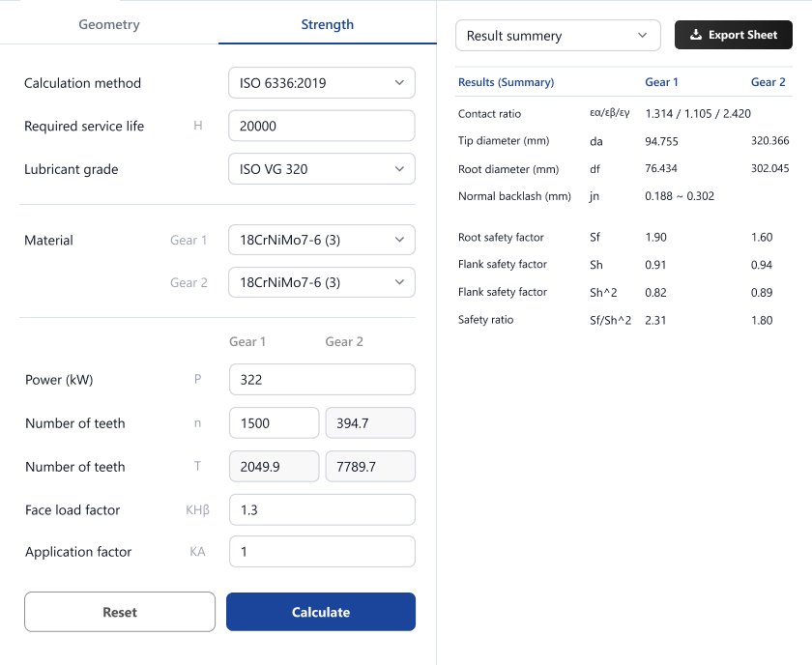Click the Required service life field
This screenshot has height=665, width=812.
click(322, 126)
